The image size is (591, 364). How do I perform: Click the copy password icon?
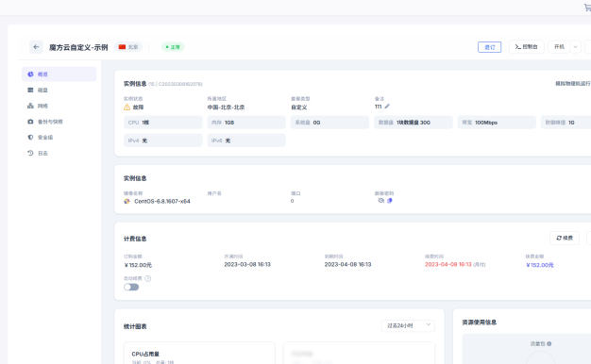click(390, 201)
